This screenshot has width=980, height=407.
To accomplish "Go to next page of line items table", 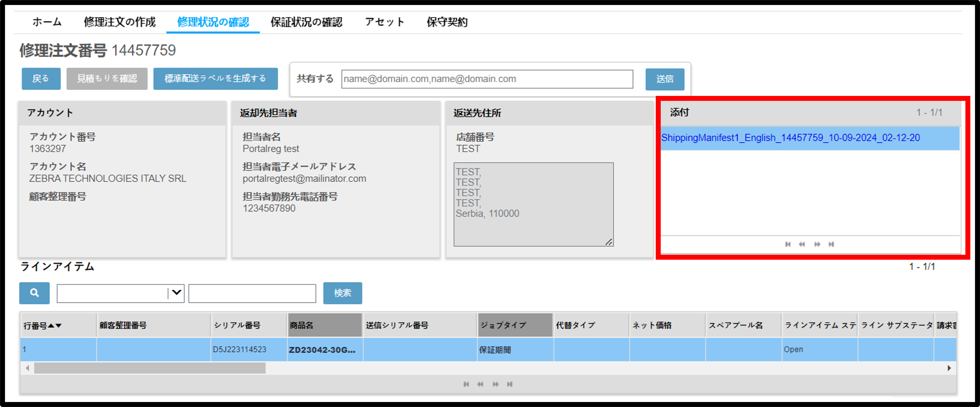I will (495, 384).
